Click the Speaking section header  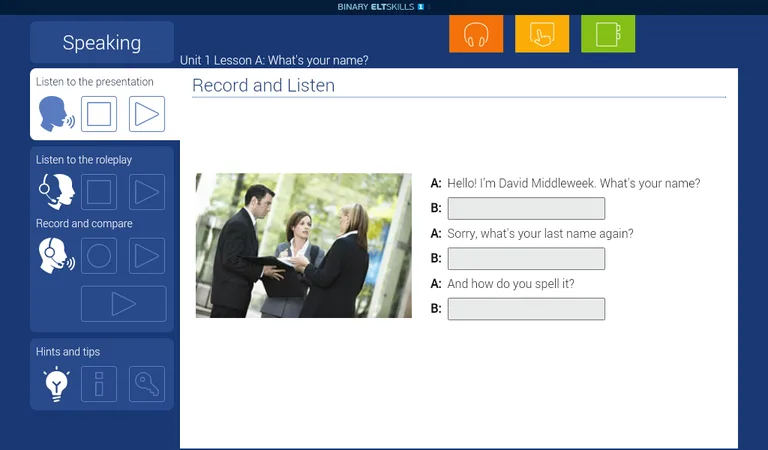[102, 43]
